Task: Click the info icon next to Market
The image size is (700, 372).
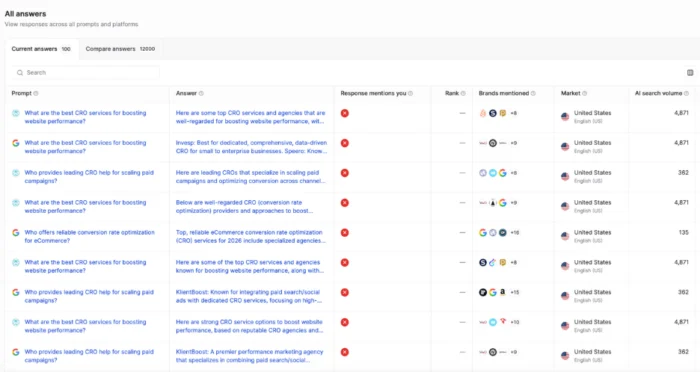Action: point(584,93)
